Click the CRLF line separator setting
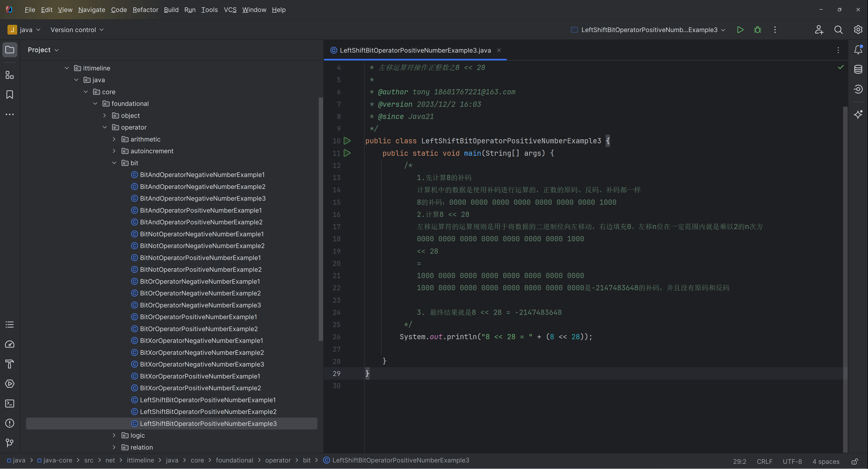This screenshot has width=868, height=469. (x=764, y=461)
